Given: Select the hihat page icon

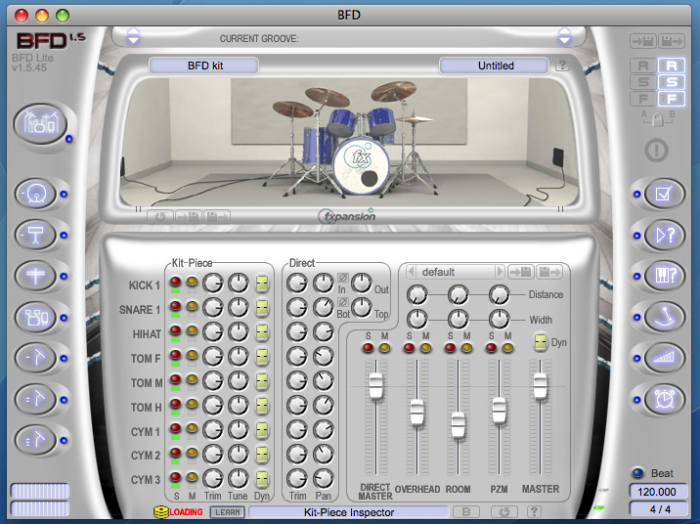Looking at the screenshot, I should pyautogui.click(x=36, y=276).
